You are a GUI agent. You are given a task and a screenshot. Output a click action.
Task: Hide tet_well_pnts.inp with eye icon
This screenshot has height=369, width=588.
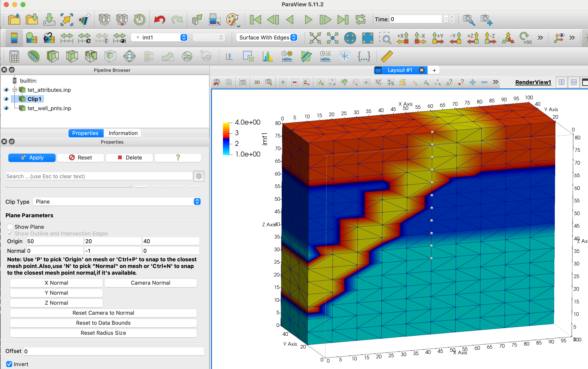tap(6, 108)
